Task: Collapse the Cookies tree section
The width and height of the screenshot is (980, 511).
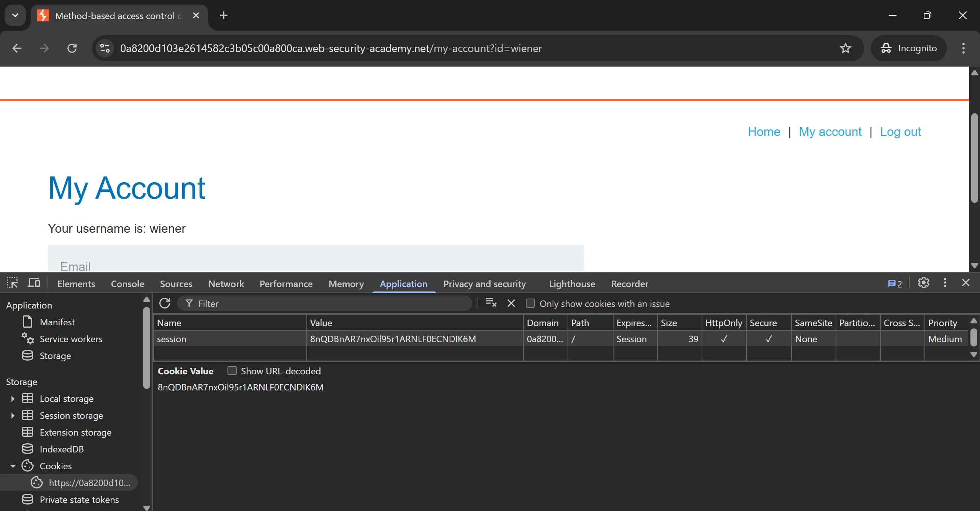Action: (13, 466)
